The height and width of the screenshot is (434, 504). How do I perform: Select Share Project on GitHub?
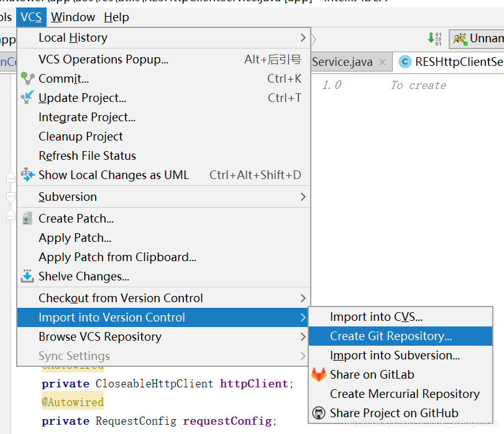tap(400, 413)
